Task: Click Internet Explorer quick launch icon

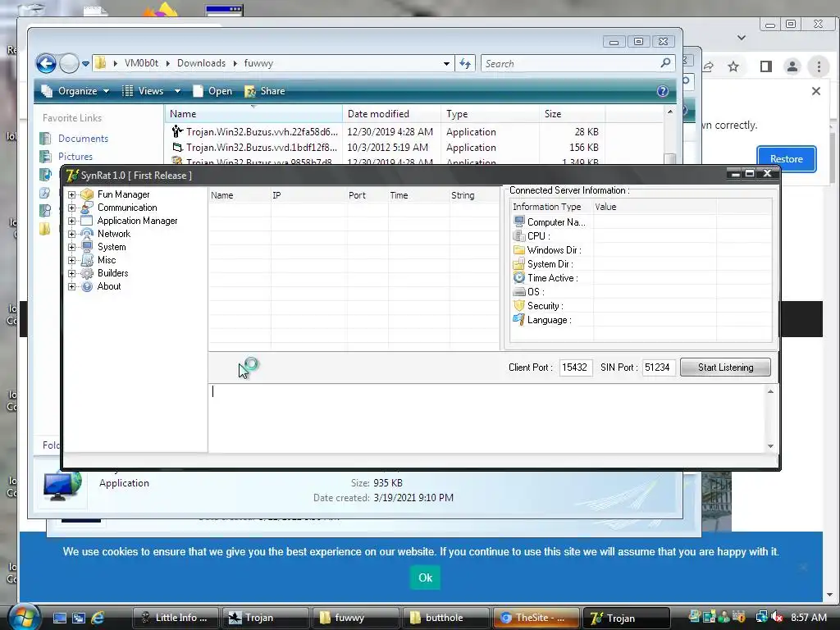Action: point(98,618)
